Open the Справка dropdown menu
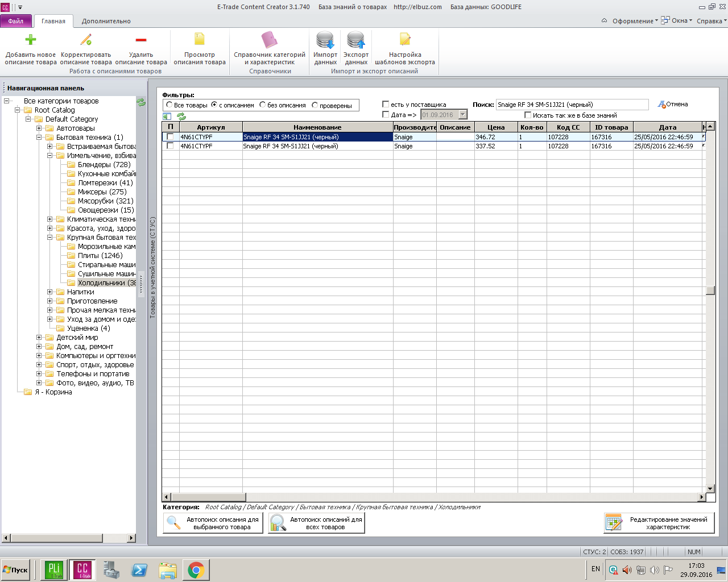This screenshot has width=728, height=582. (712, 21)
